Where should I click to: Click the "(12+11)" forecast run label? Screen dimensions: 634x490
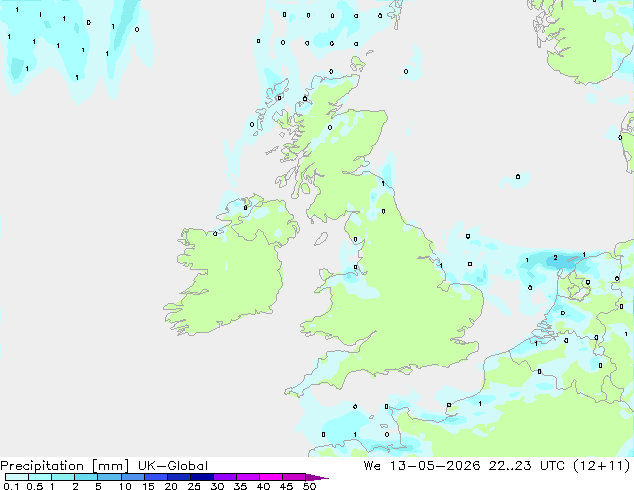coord(602,466)
